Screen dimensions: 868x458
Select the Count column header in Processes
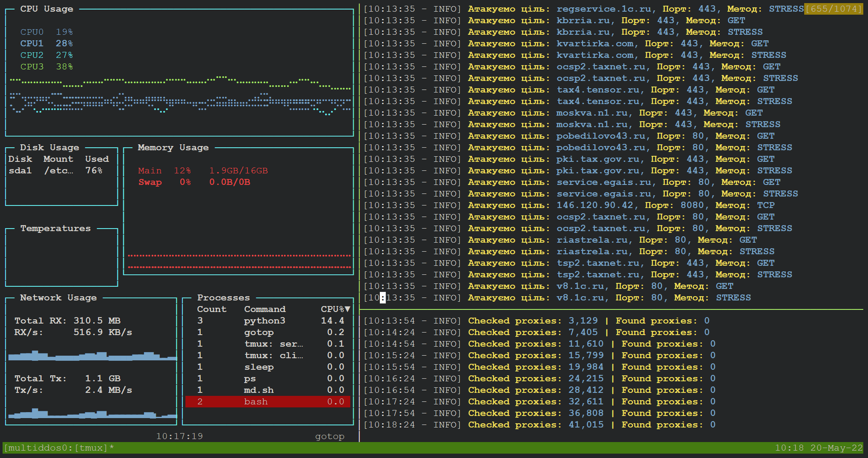pos(212,309)
